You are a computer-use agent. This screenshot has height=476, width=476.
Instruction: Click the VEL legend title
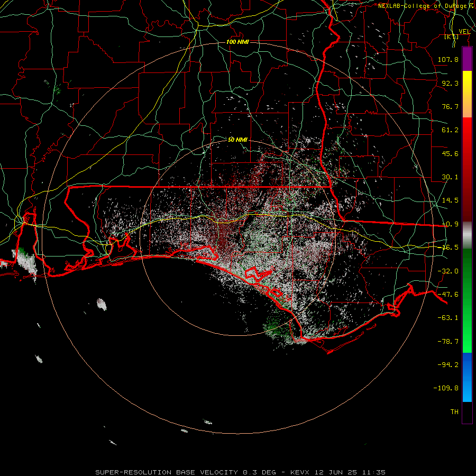coord(464,32)
